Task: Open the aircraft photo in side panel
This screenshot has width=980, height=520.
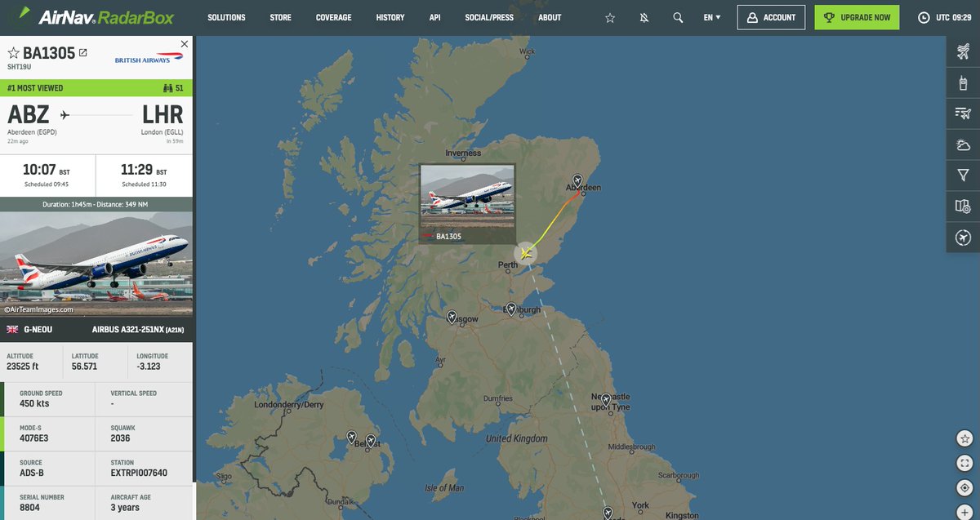Action: 96,264
